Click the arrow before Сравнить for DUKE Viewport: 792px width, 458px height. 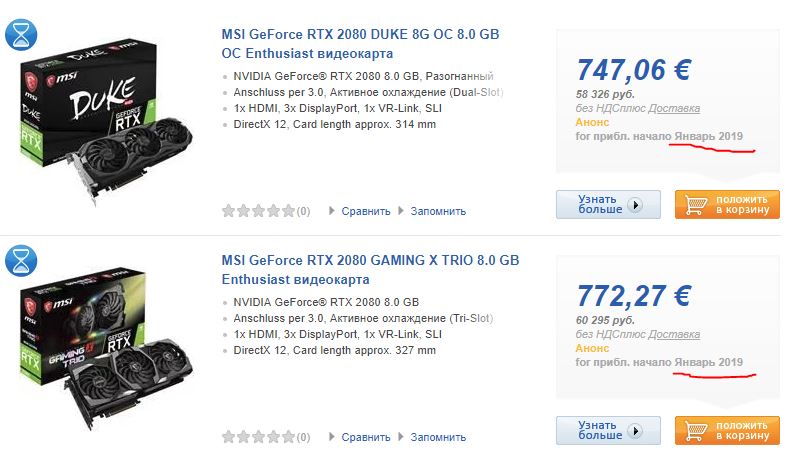point(332,211)
